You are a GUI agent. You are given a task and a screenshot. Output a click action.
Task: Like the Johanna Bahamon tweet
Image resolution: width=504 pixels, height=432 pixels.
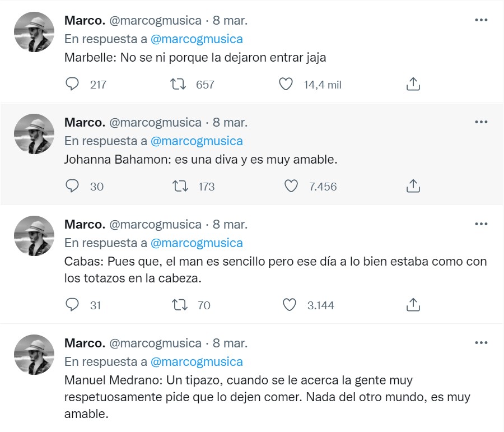click(x=291, y=187)
